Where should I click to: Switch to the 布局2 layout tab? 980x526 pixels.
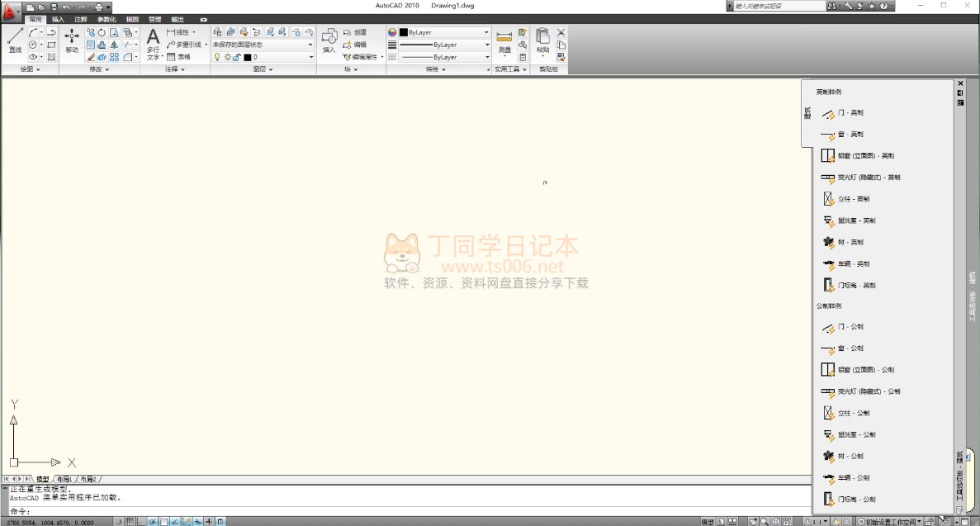click(88, 479)
